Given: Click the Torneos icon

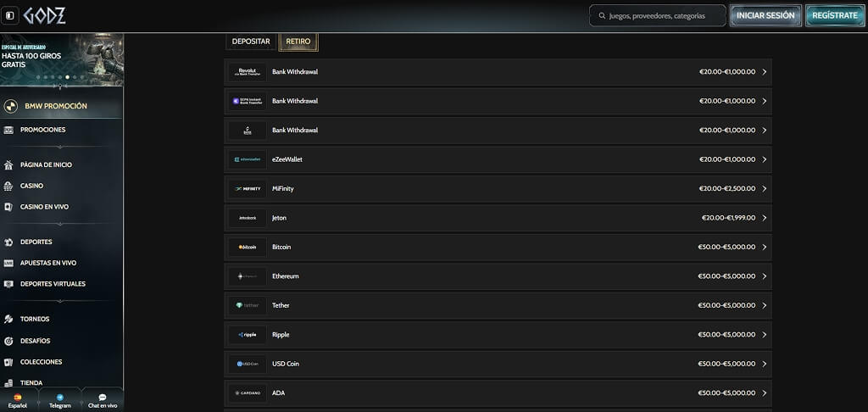Looking at the screenshot, I should [8, 319].
